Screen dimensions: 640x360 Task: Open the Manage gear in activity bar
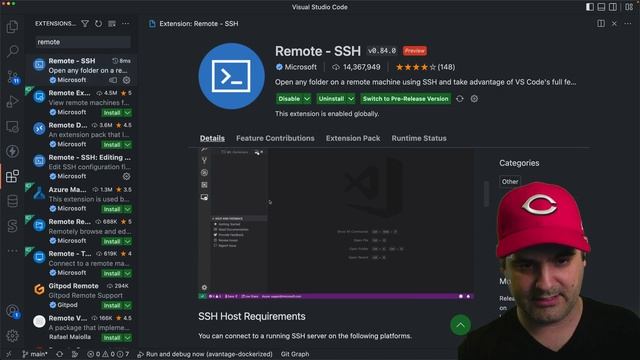pyautogui.click(x=12, y=336)
